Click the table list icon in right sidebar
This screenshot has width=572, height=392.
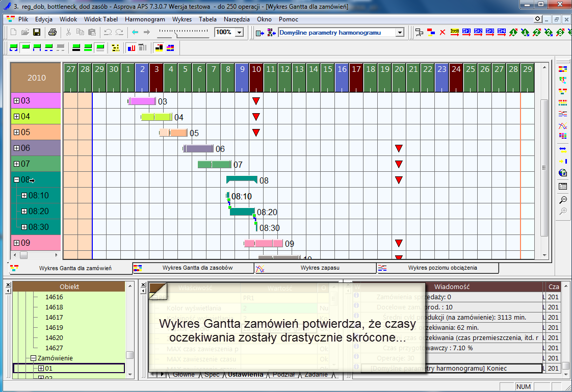pyautogui.click(x=563, y=187)
